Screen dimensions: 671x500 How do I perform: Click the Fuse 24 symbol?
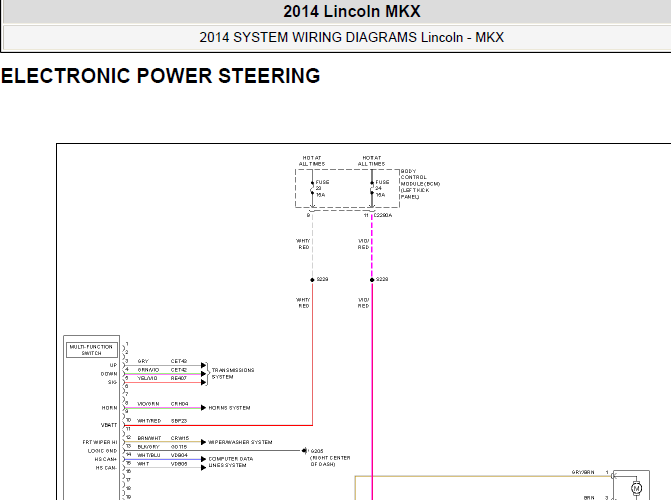[372, 188]
